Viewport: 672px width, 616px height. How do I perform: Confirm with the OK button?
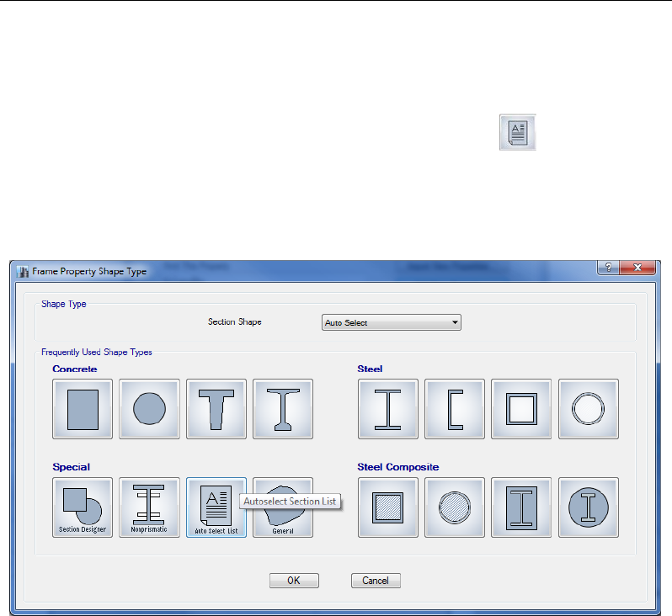[294, 581]
